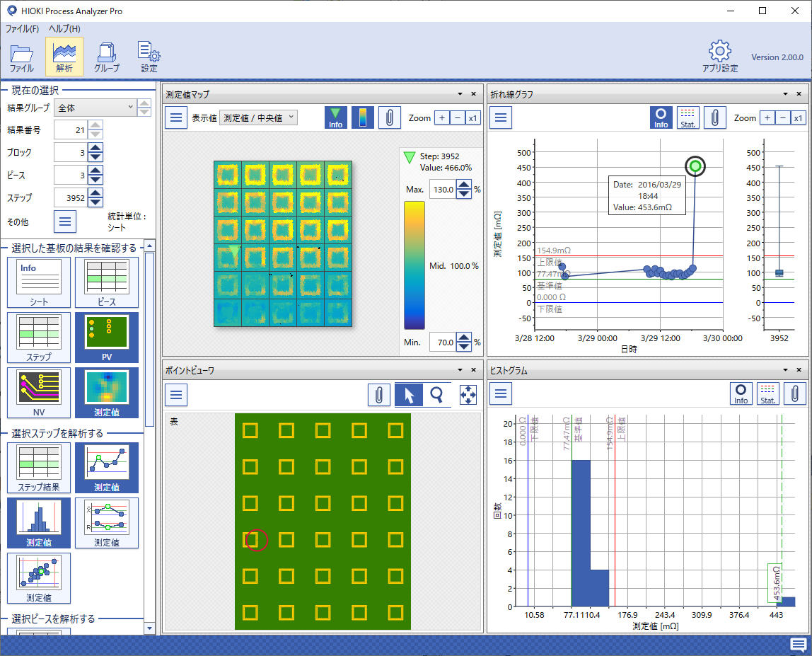
Task: Click the paperclip icon in ヒストグラム panel
Action: [x=794, y=393]
